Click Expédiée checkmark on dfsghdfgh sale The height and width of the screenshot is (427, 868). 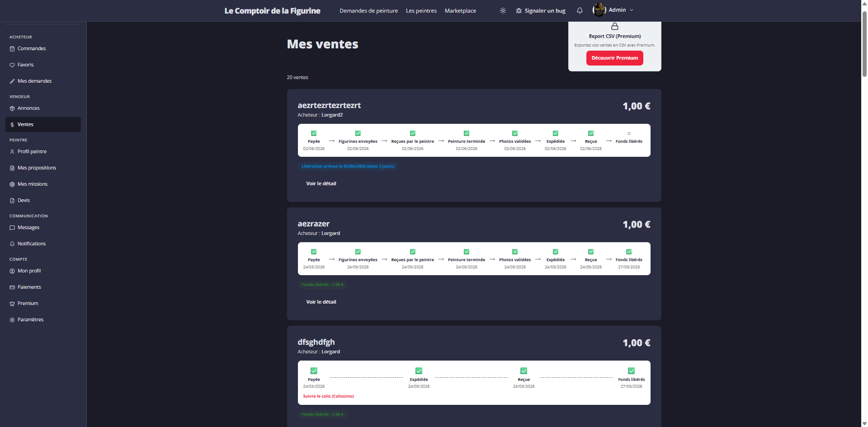click(x=419, y=371)
